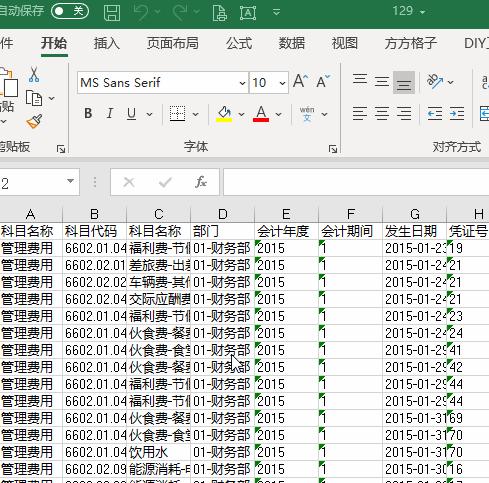Apply yellow fill color

[x=224, y=114]
